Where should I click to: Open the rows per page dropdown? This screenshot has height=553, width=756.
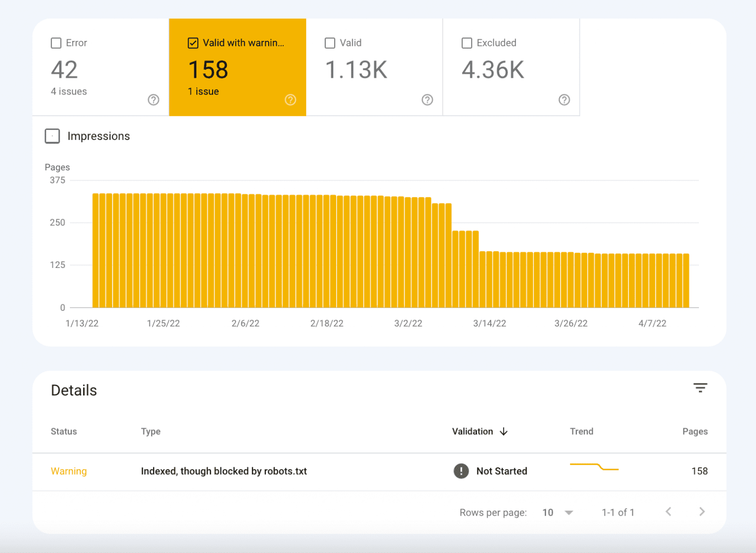558,512
